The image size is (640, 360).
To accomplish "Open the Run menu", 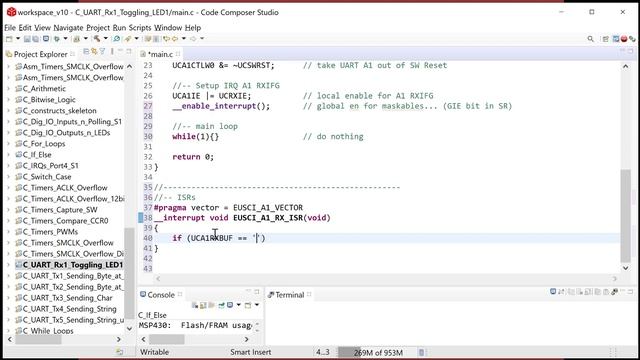I will 119,28.
